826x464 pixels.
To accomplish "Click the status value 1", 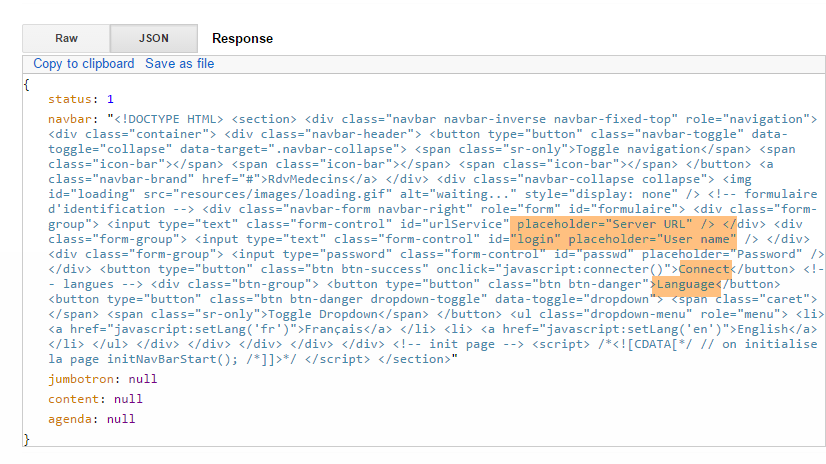I will point(110,100).
